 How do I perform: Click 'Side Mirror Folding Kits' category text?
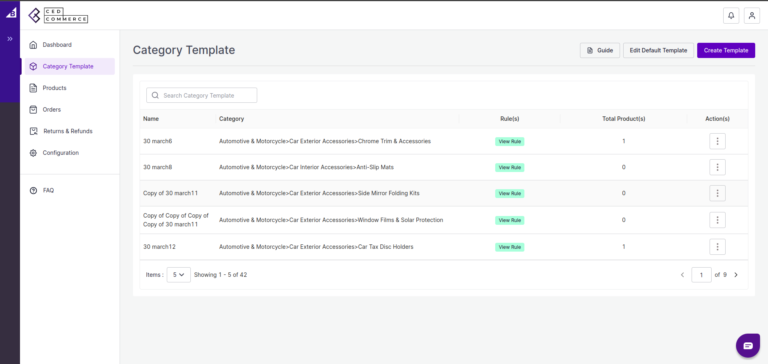click(388, 193)
